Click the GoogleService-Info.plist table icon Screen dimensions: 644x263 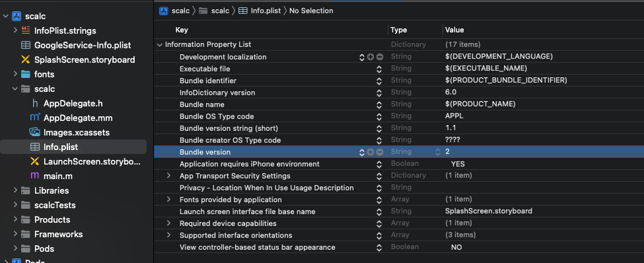click(26, 45)
